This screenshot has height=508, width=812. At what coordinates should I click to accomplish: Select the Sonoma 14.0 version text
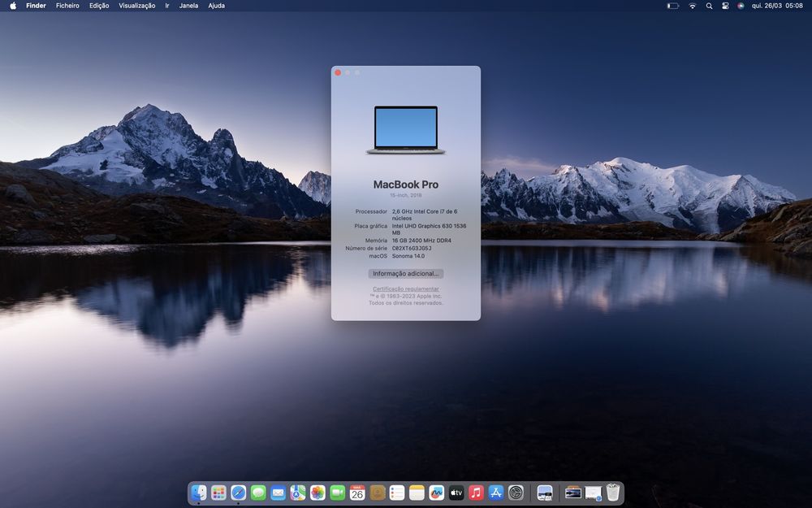tap(408, 255)
